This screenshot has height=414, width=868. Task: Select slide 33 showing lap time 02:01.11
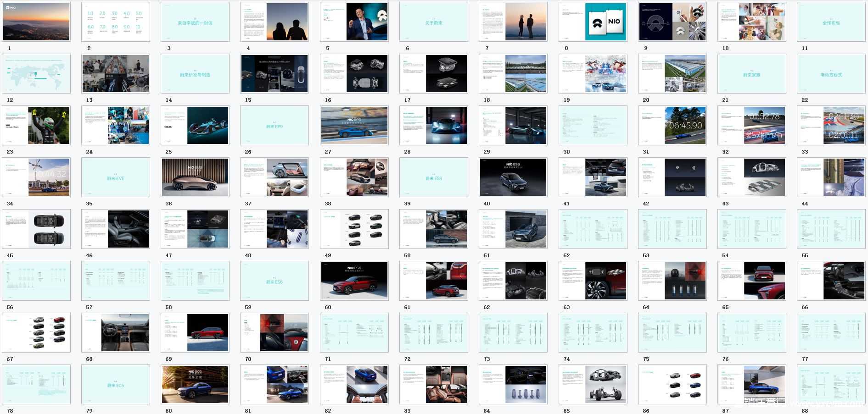(x=831, y=125)
